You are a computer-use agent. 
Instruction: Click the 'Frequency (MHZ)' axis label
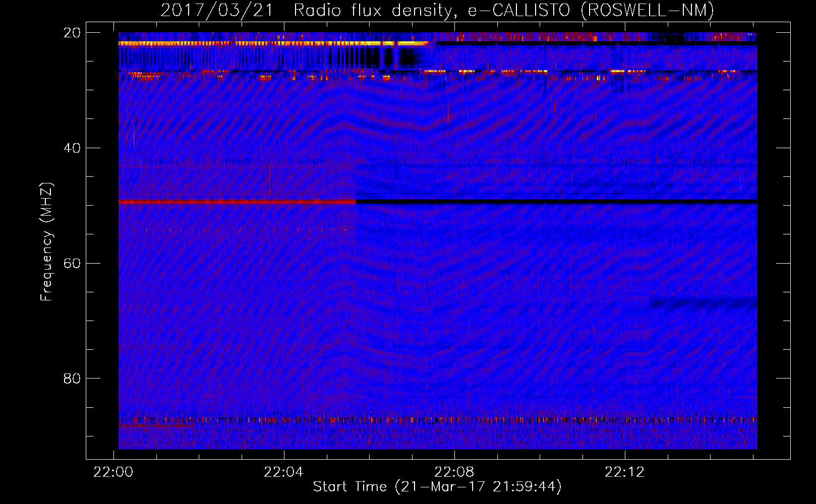tap(46, 242)
